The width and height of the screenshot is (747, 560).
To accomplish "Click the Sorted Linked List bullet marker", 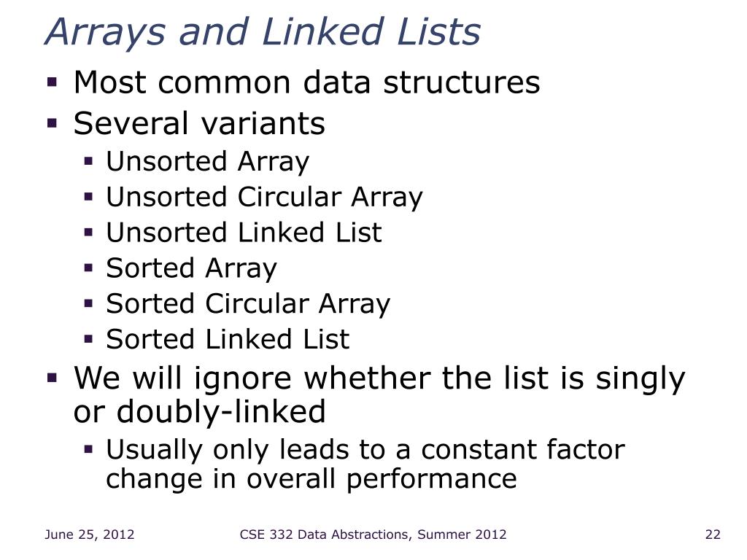I will [88, 339].
